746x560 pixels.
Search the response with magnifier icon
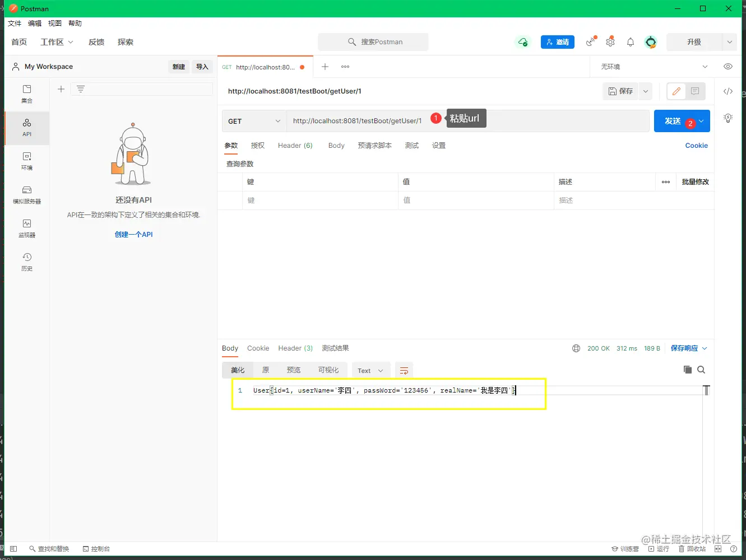click(701, 370)
